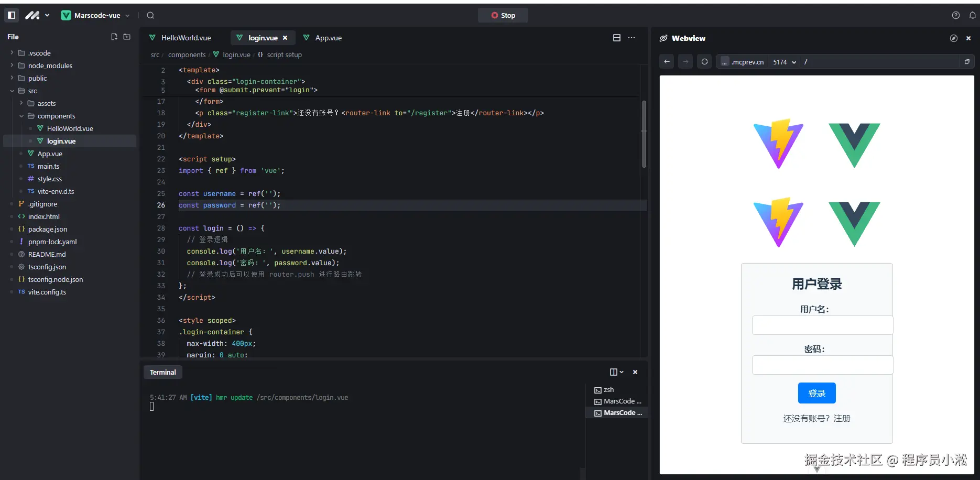The height and width of the screenshot is (480, 980).
Task: Close the login.vue editor tab
Action: (285, 38)
